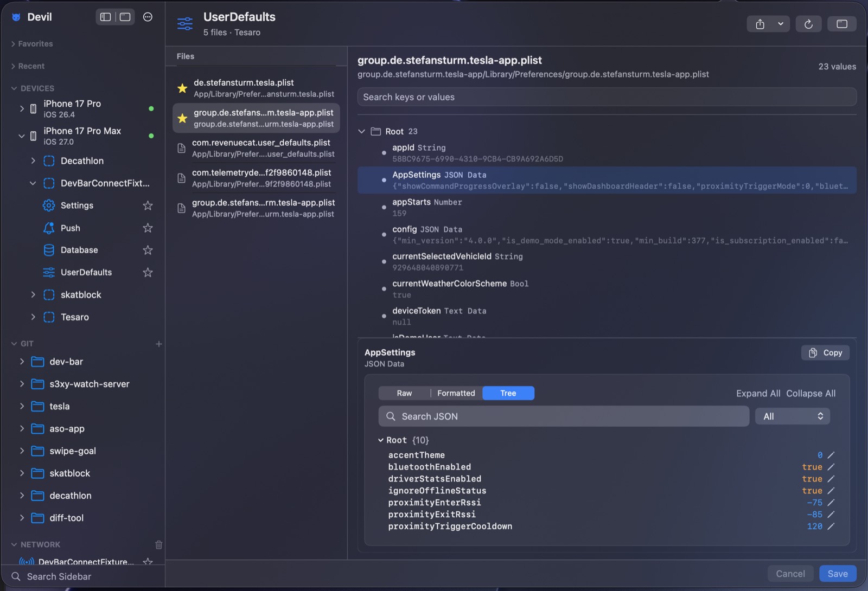
Task: Open the more options ellipsis menu
Action: coord(148,17)
